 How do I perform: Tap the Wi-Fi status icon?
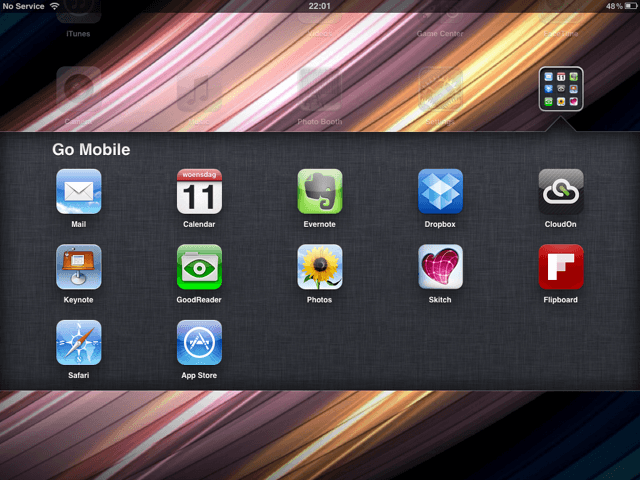(x=54, y=6)
